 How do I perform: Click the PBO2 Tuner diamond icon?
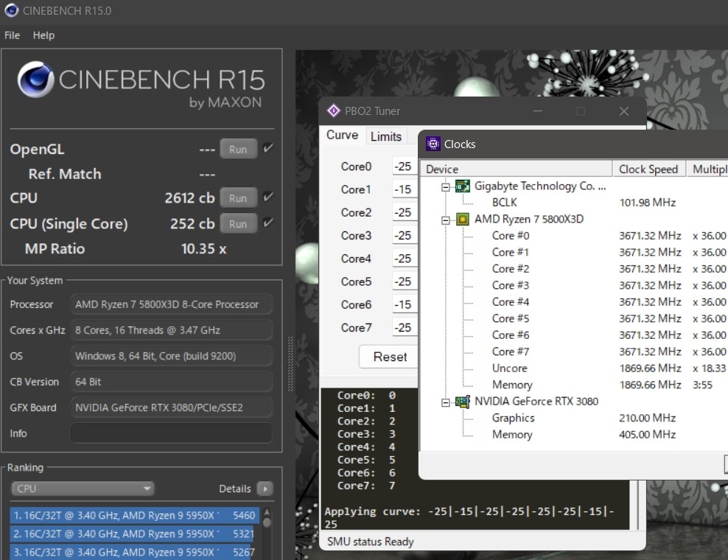333,111
